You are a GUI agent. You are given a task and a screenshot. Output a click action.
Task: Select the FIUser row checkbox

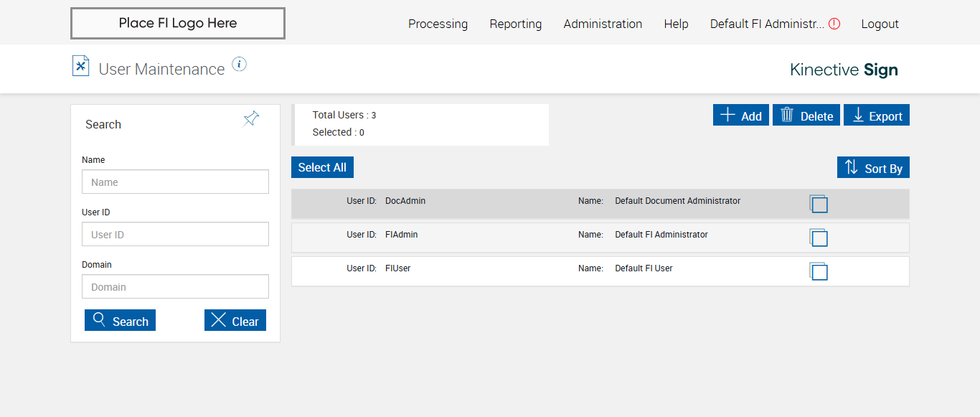[819, 272]
